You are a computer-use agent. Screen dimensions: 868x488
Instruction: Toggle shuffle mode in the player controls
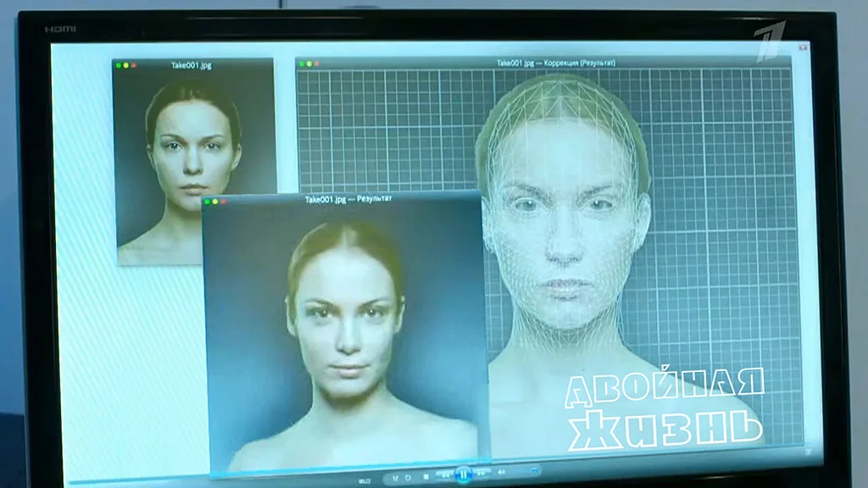pyautogui.click(x=395, y=478)
